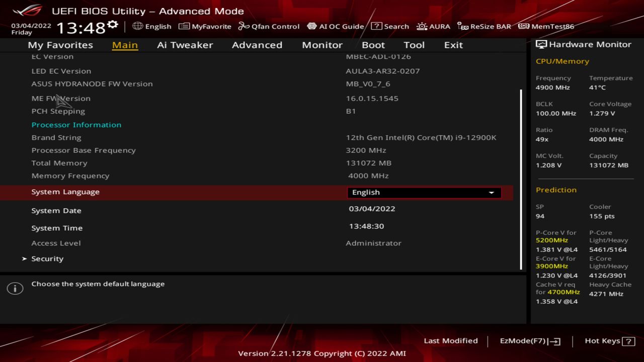The width and height of the screenshot is (644, 362).
Task: Open the Tool tab
Action: (414, 45)
